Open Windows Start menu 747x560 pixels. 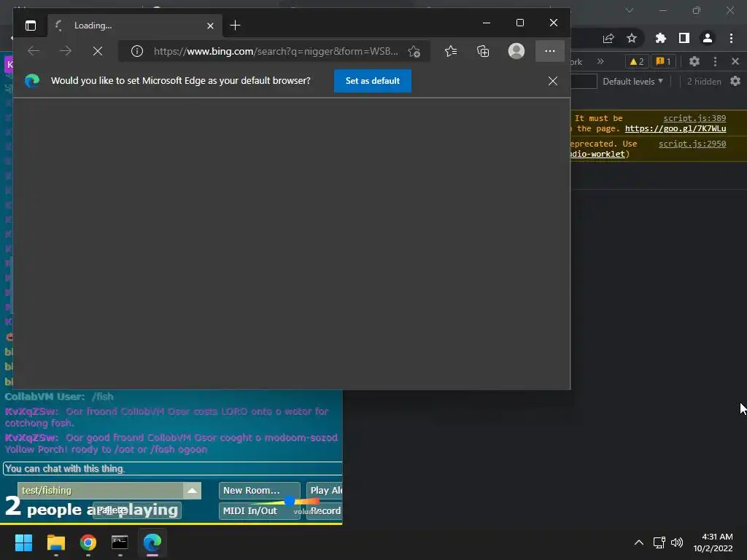click(23, 542)
